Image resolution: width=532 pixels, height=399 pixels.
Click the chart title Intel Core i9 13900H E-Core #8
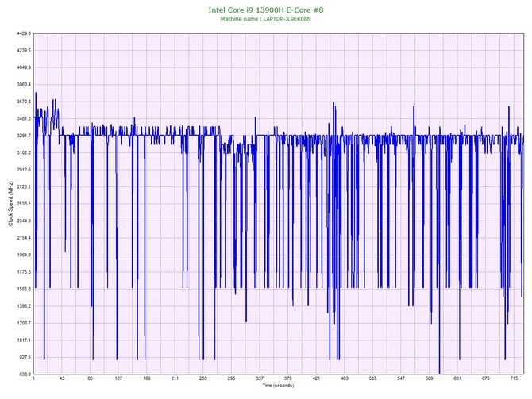(x=266, y=10)
